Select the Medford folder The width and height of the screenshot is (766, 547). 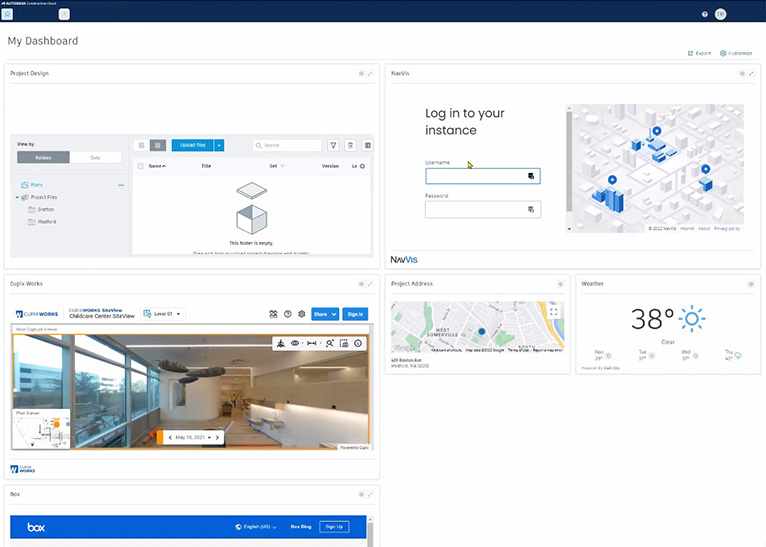pyautogui.click(x=47, y=221)
